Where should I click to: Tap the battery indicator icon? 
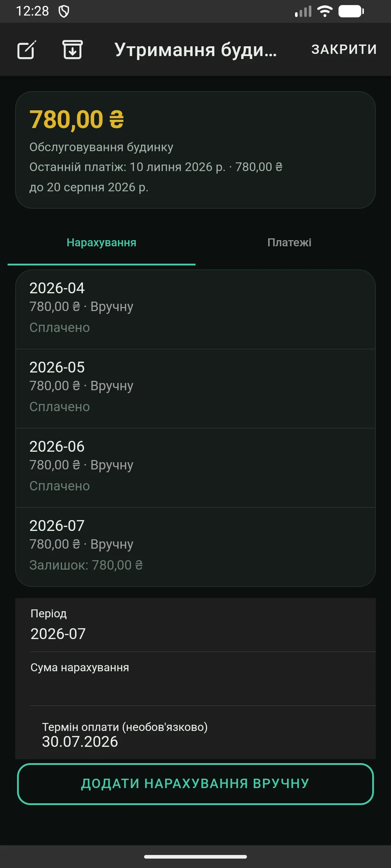tap(351, 11)
